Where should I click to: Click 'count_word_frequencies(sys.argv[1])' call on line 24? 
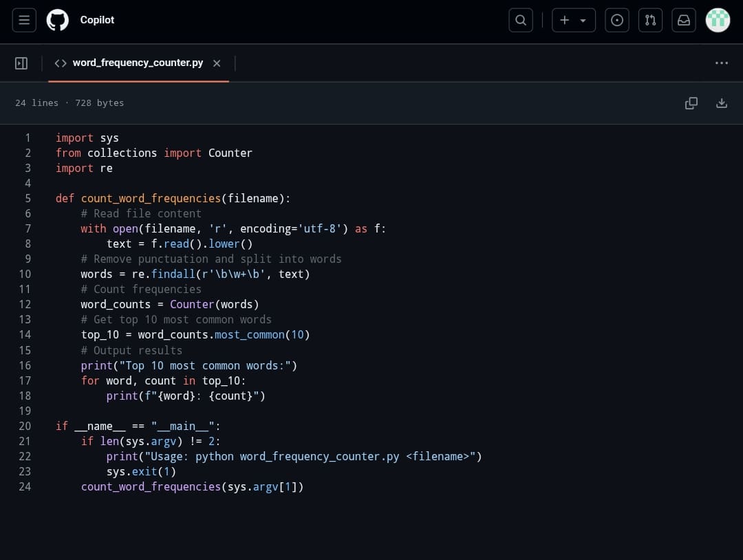coord(192,487)
